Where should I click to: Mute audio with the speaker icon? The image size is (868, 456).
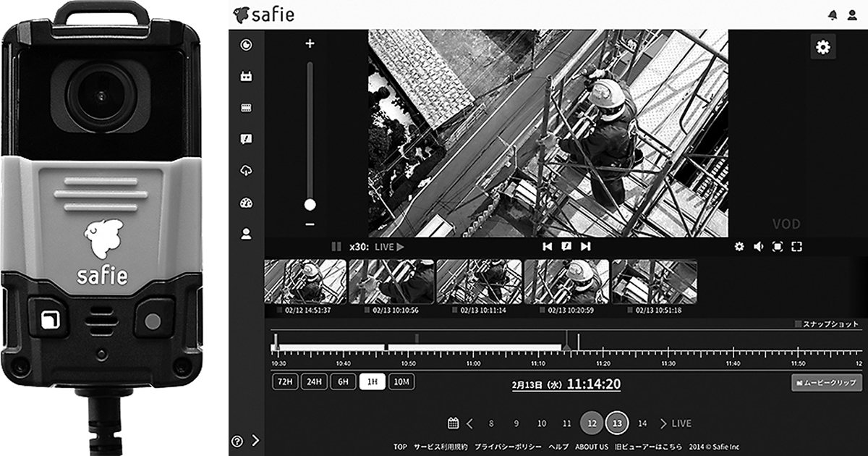[758, 247]
